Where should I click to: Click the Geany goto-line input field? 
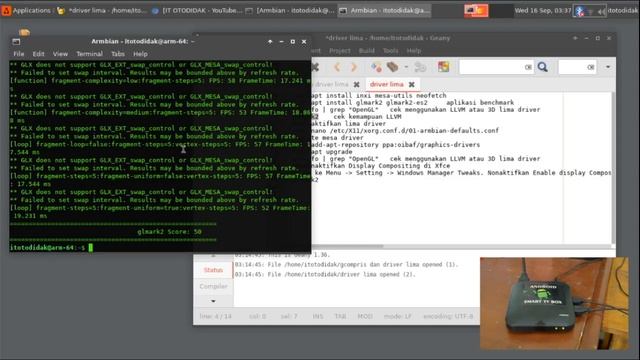coord(577,67)
